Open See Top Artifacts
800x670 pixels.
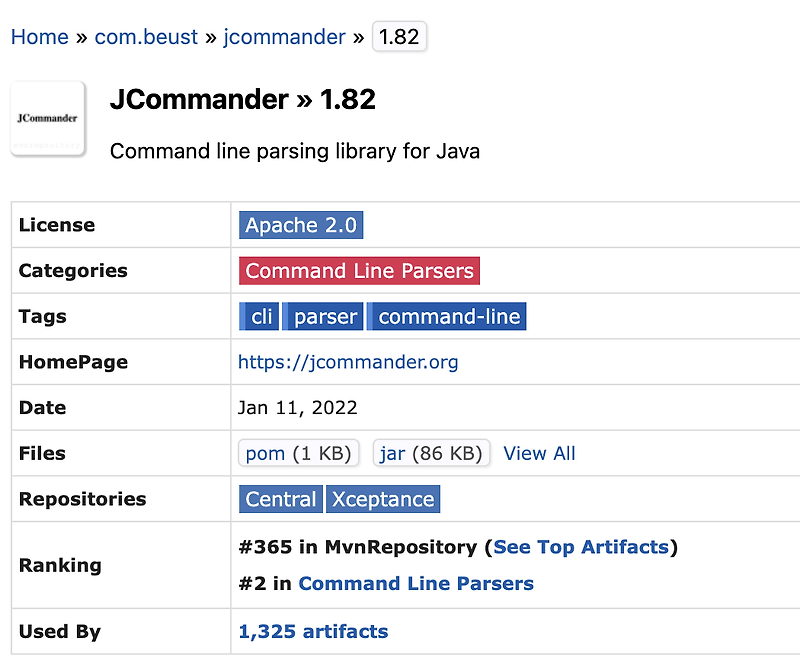coord(581,547)
